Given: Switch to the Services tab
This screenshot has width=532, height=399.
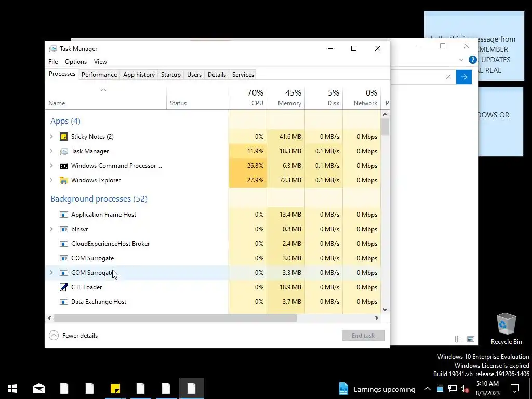Looking at the screenshot, I should tap(243, 75).
